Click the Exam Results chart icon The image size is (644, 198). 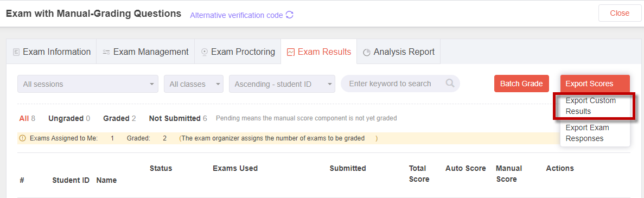pyautogui.click(x=291, y=52)
